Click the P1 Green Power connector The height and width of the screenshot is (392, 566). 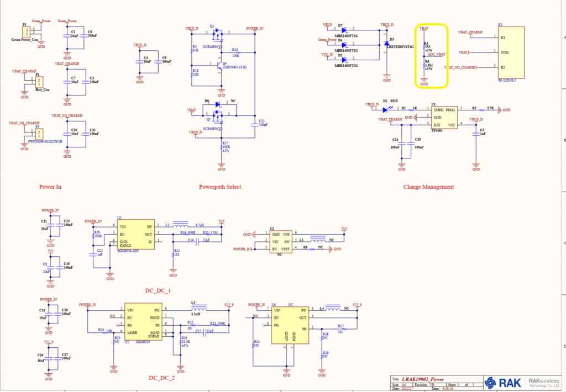(x=26, y=31)
